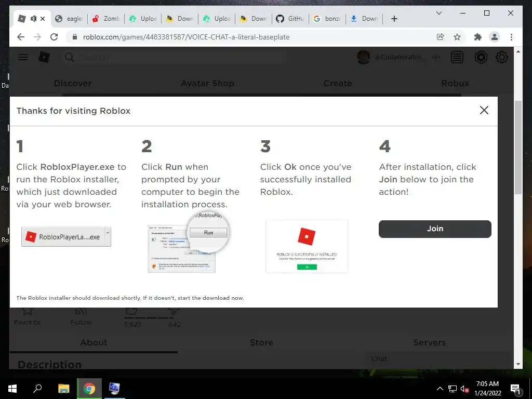Open the notification center icon
Screen dimensions: 532x399
pyautogui.click(x=515, y=389)
